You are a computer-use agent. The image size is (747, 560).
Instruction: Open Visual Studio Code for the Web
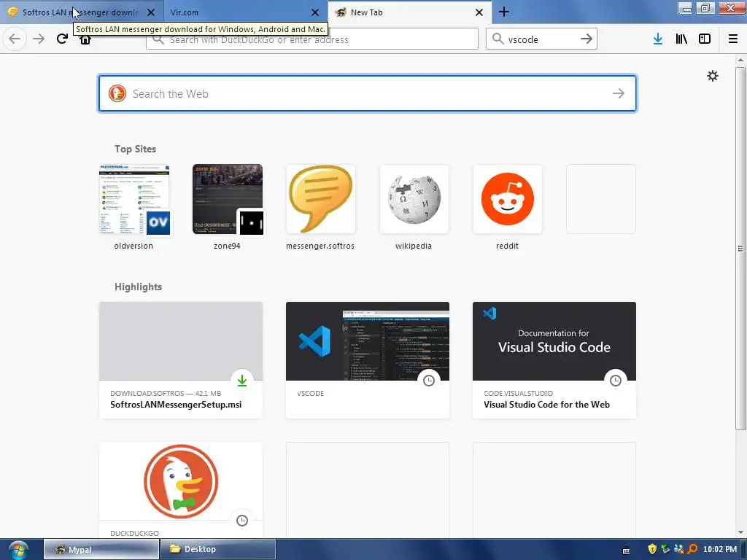[x=554, y=360]
